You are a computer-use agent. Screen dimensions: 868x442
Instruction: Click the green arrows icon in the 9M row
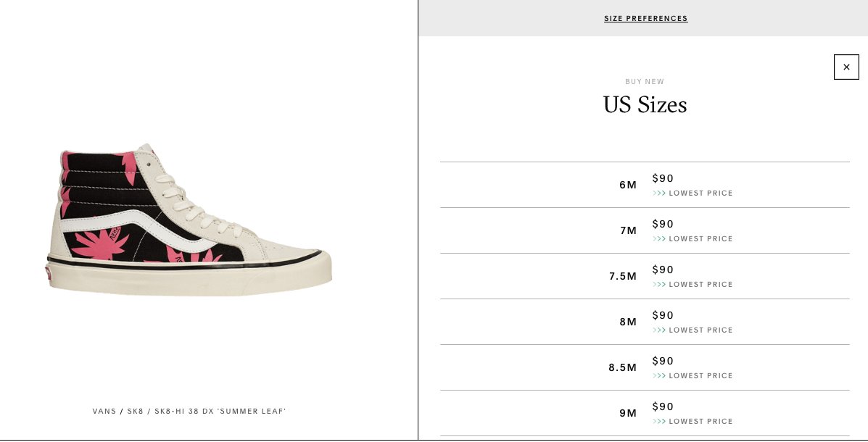[658, 422]
